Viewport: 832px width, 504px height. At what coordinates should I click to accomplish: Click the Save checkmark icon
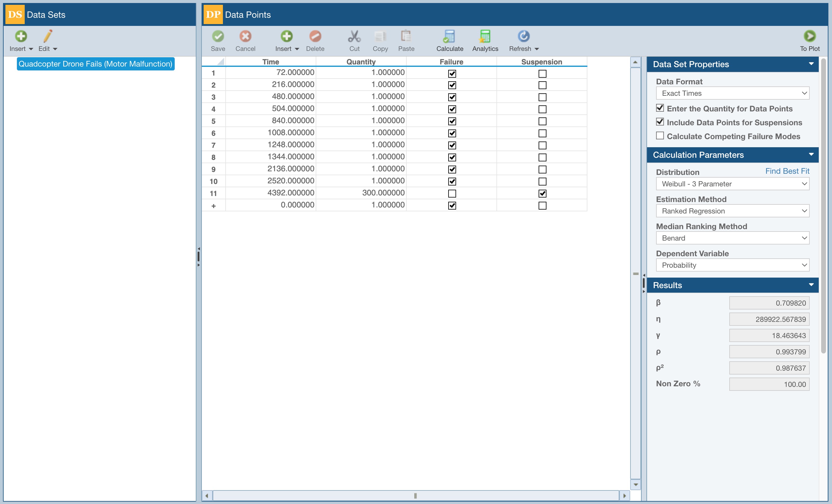pos(218,36)
